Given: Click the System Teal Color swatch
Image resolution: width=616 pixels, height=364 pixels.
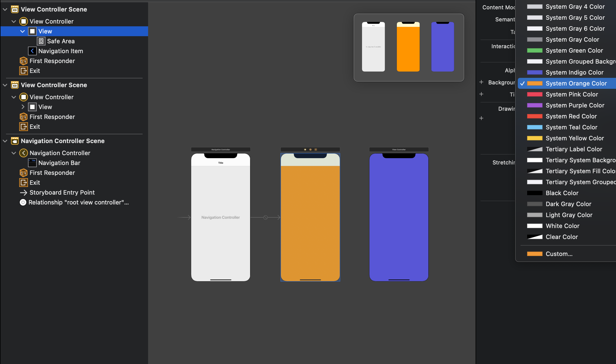Looking at the screenshot, I should (x=535, y=127).
